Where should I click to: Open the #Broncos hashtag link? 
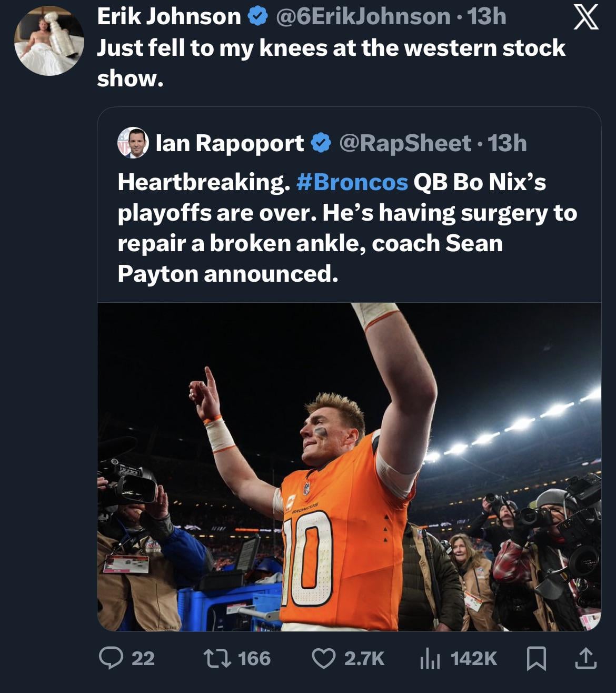[352, 182]
